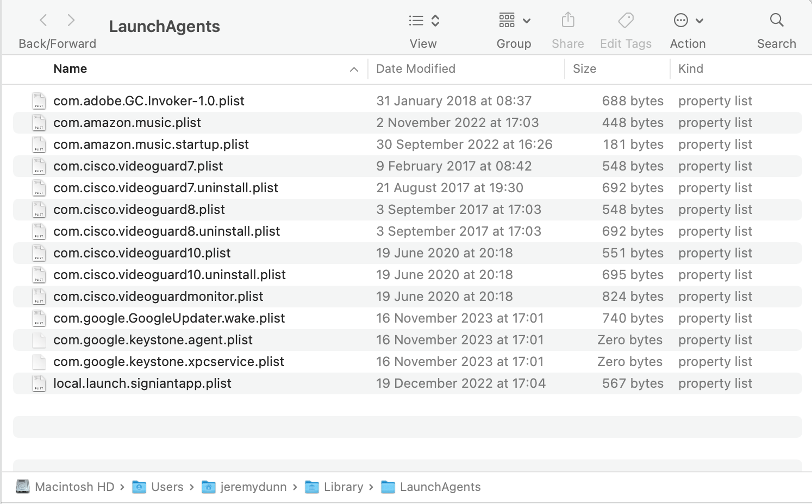This screenshot has height=504, width=812.
Task: Go forward with the right chevron
Action: [71, 21]
